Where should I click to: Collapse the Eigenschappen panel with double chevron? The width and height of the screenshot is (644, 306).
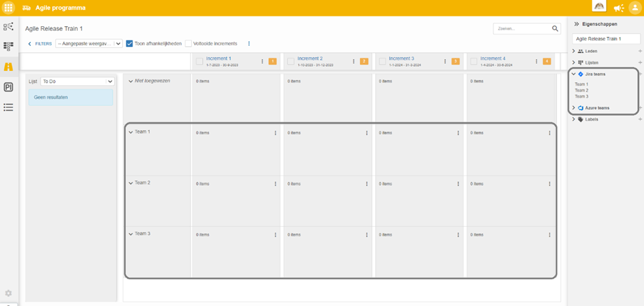(576, 24)
